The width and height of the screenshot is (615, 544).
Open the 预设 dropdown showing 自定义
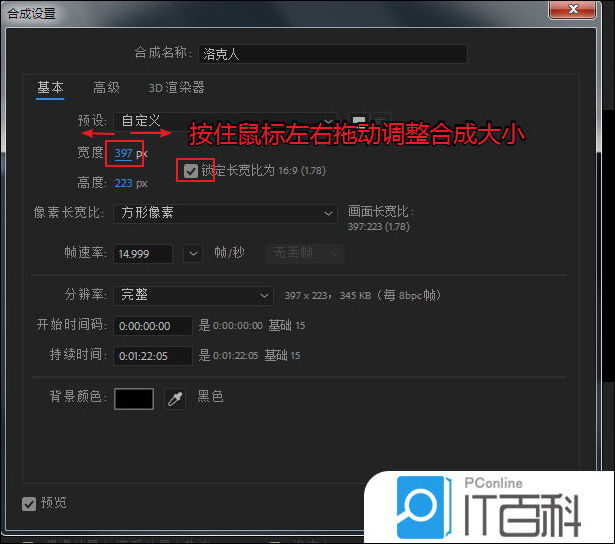click(x=226, y=121)
